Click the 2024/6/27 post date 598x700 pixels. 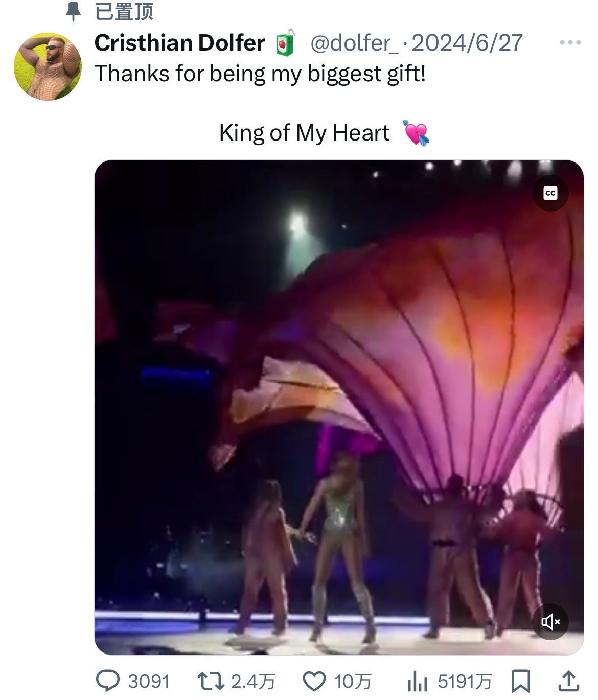pyautogui.click(x=467, y=43)
